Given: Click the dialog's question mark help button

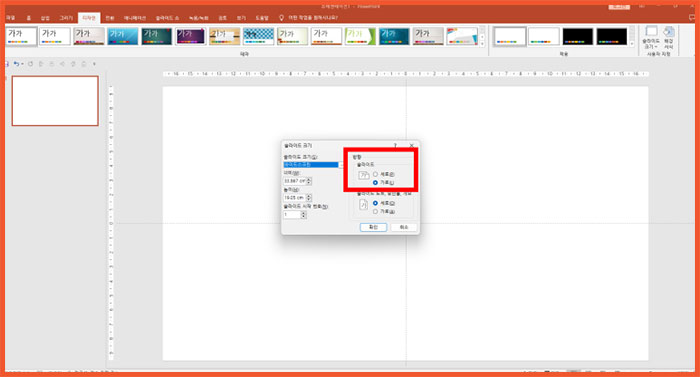Looking at the screenshot, I should 396,146.
